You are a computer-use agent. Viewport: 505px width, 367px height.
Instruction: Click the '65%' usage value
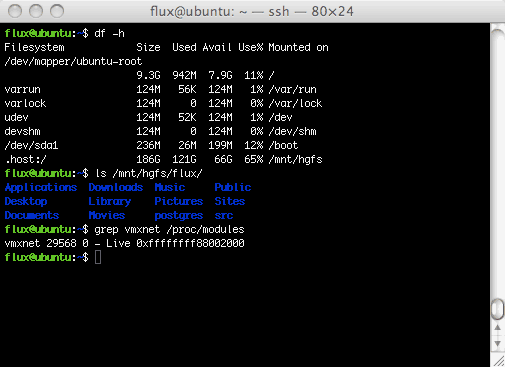tap(253, 159)
